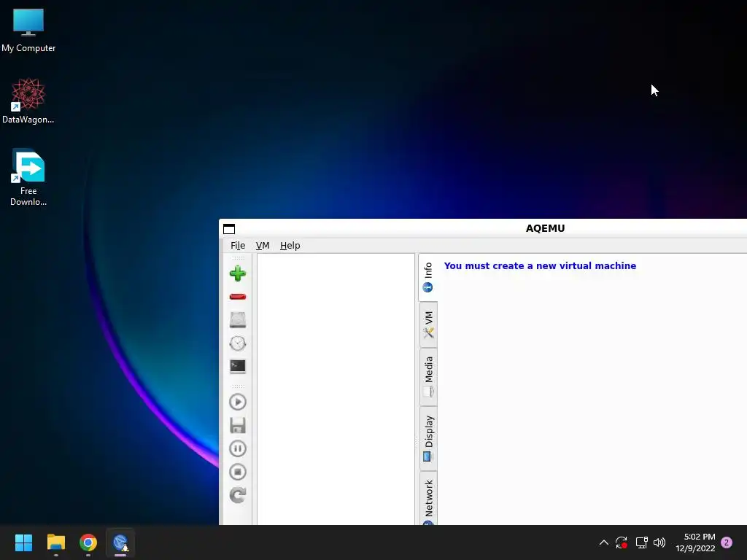Image resolution: width=747 pixels, height=560 pixels.
Task: Open Google Chrome from the taskbar
Action: coord(88,542)
